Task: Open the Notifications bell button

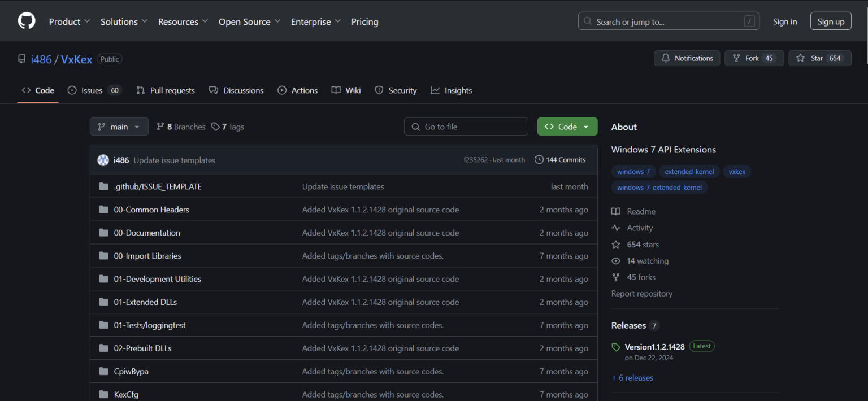Action: click(687, 58)
